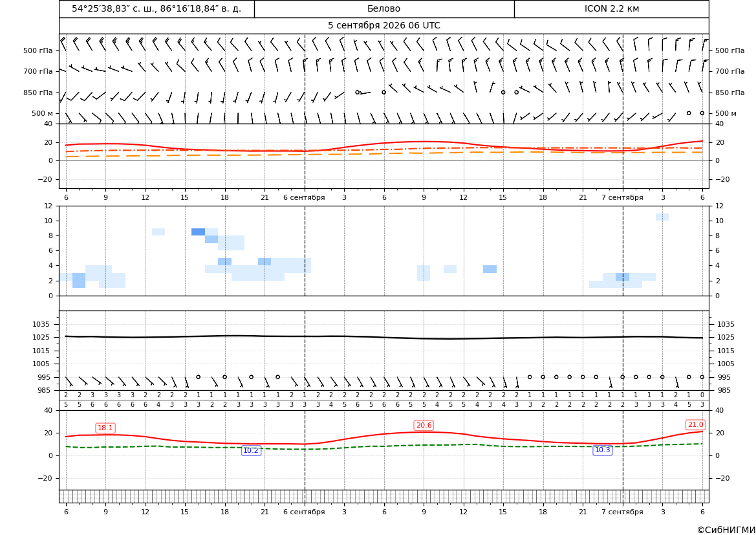Select the ICON 2.2 км model cell
Screen dimensions: 756x535
611,8
